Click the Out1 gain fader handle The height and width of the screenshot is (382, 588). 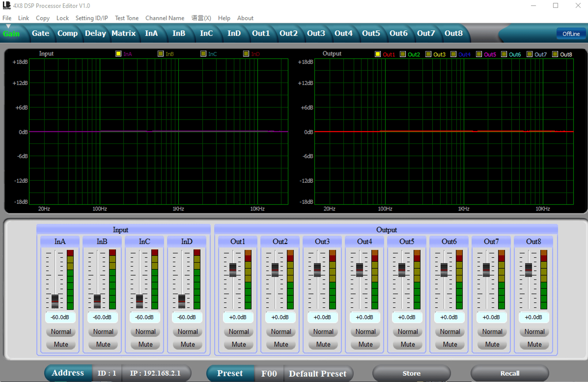click(233, 270)
